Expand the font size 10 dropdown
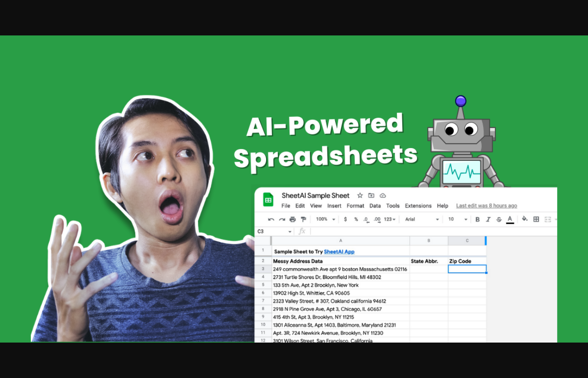588x378 pixels. (458, 219)
